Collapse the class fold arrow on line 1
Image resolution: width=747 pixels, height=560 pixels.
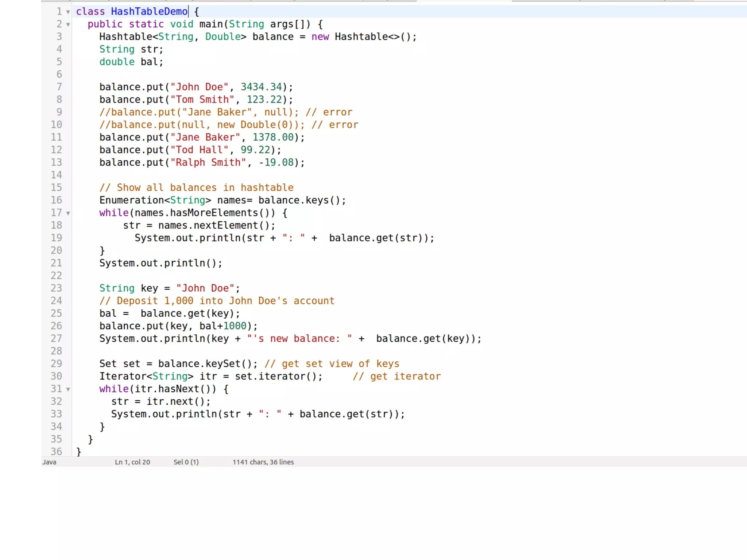pyautogui.click(x=68, y=12)
